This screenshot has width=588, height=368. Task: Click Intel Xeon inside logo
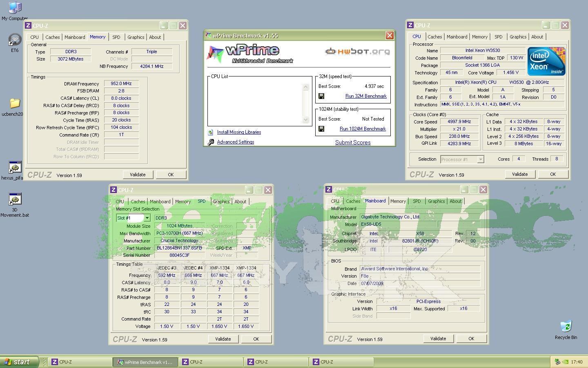pyautogui.click(x=546, y=61)
